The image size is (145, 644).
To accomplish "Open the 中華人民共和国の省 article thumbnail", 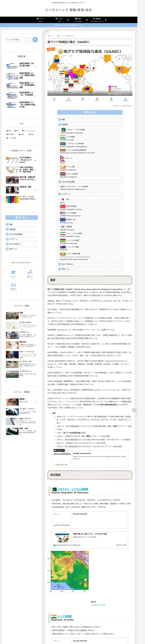I will pyautogui.click(x=12, y=170).
